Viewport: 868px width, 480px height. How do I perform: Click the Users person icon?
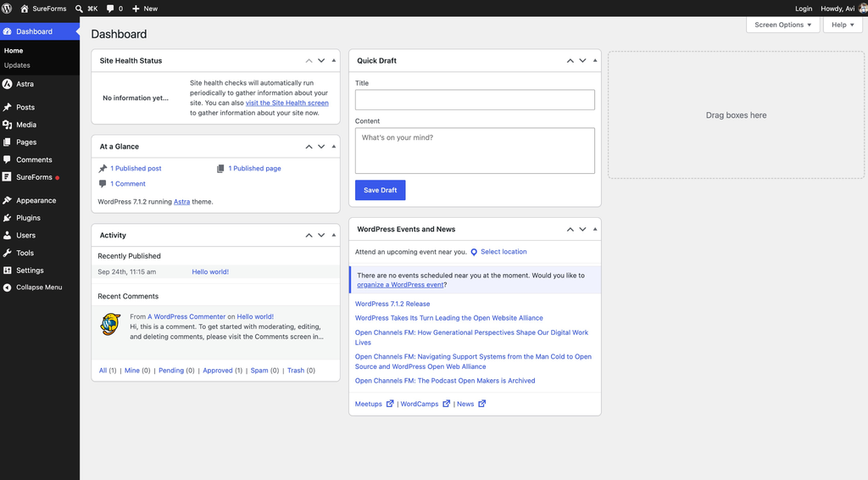click(7, 235)
